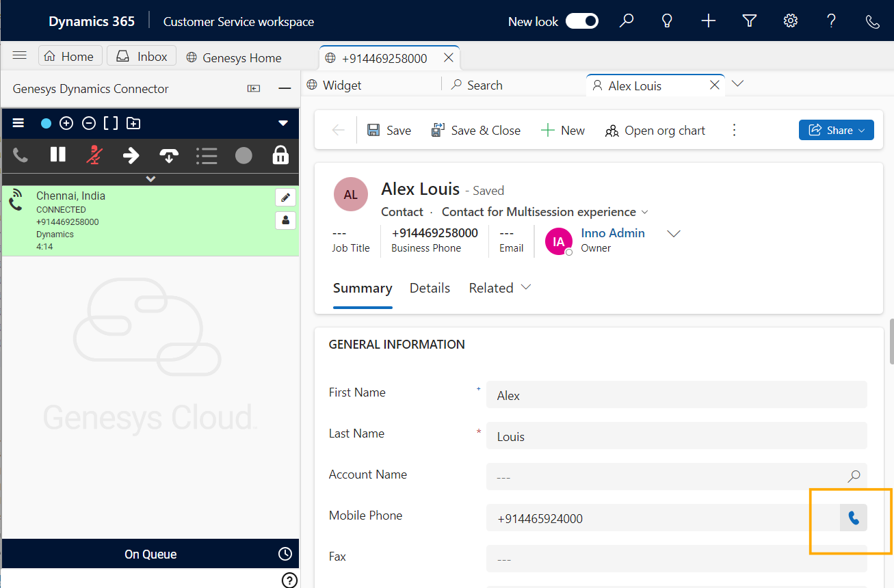This screenshot has width=894, height=588.
Task: Click the transfer call arrow icon
Action: pyautogui.click(x=131, y=155)
